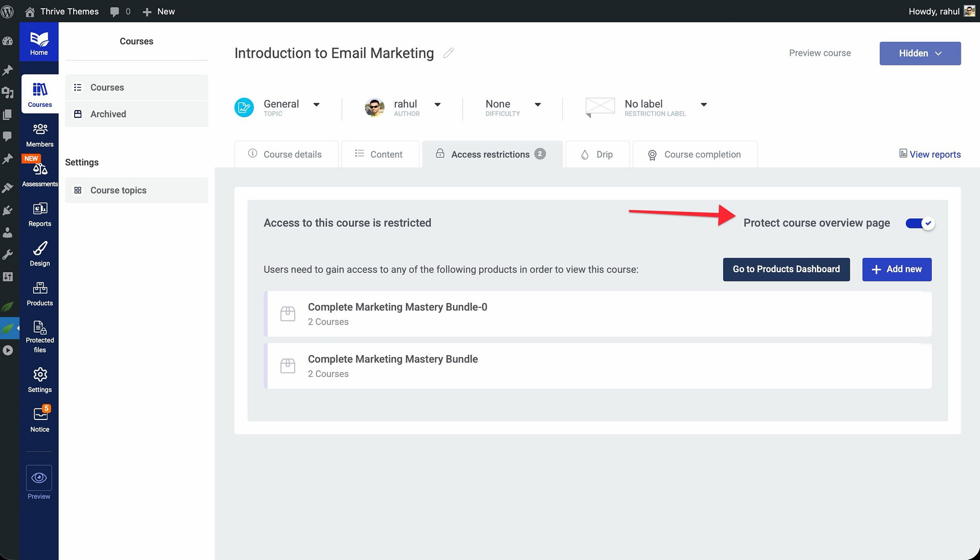Toggle Protect course overview page switch
The width and height of the screenshot is (980, 560).
pos(919,223)
